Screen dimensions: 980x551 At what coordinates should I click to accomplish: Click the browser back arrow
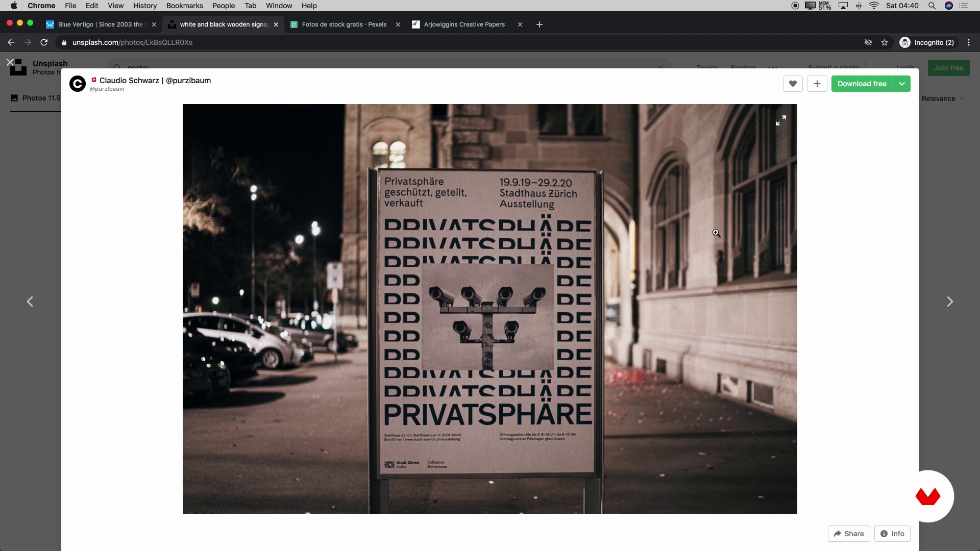click(11, 42)
